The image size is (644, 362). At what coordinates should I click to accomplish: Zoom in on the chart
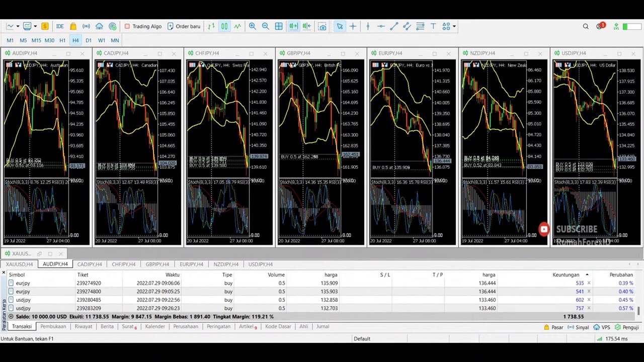(253, 26)
